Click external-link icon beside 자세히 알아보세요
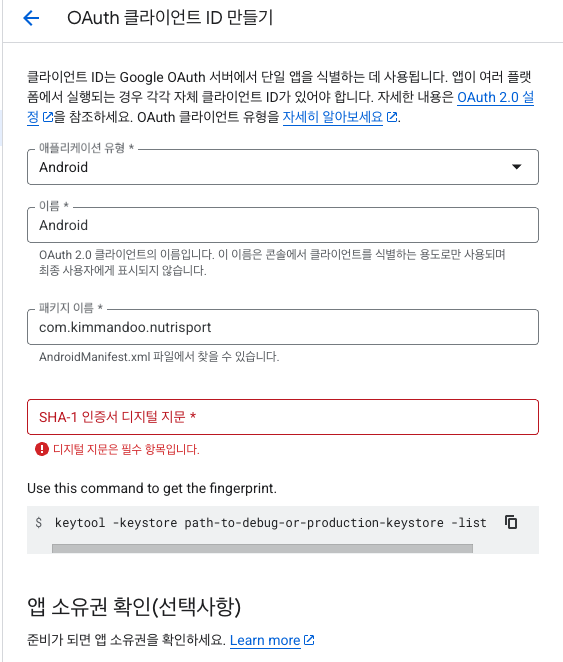 point(392,117)
